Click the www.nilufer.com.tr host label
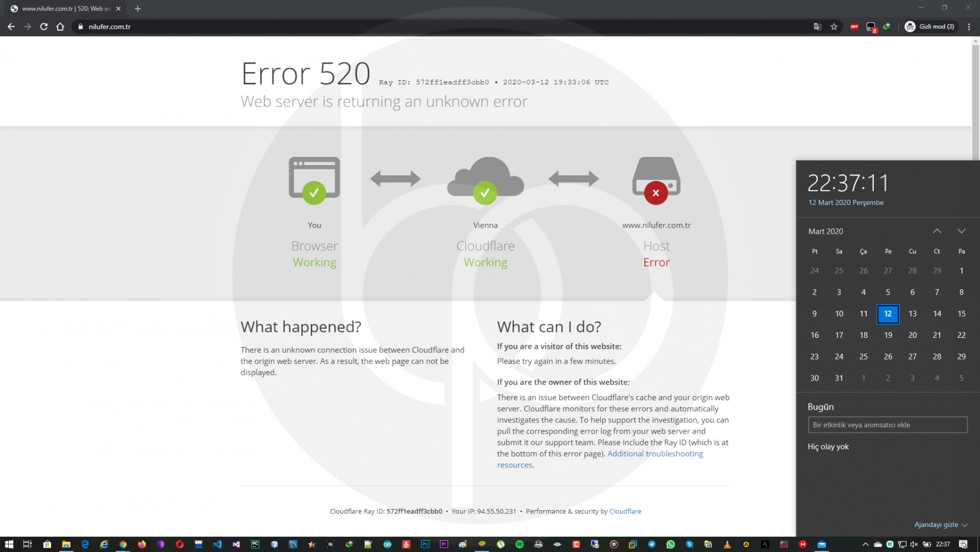The image size is (980, 552). (656, 226)
